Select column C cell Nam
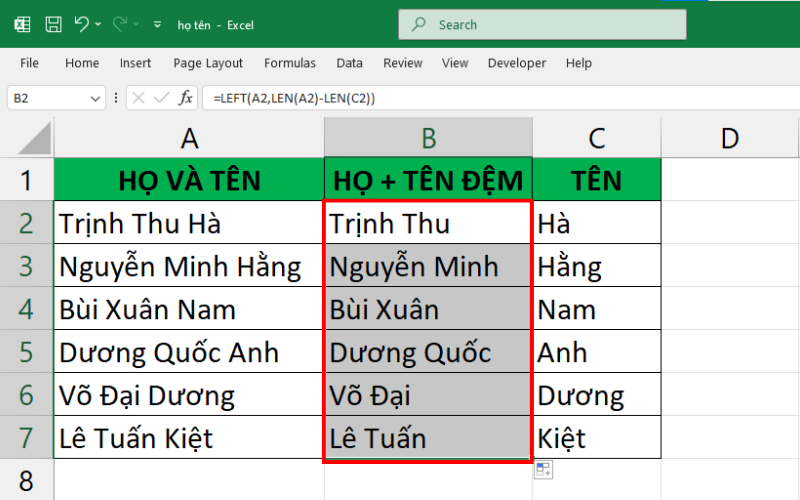800x500 pixels. [x=597, y=308]
